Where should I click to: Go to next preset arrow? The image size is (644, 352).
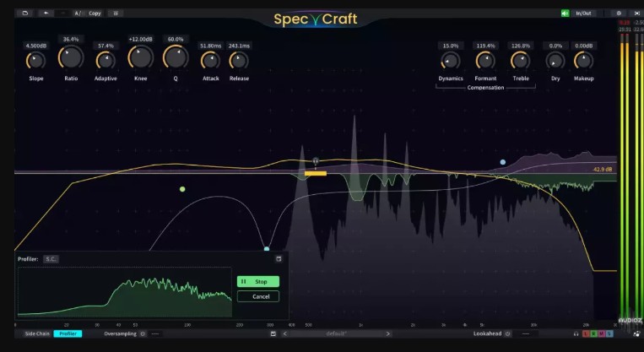387,334
